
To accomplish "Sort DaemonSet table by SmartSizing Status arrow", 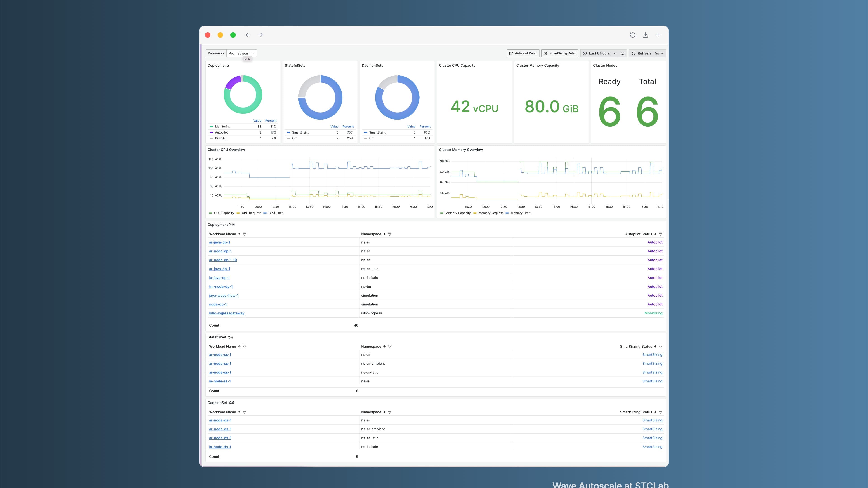I will [655, 412].
